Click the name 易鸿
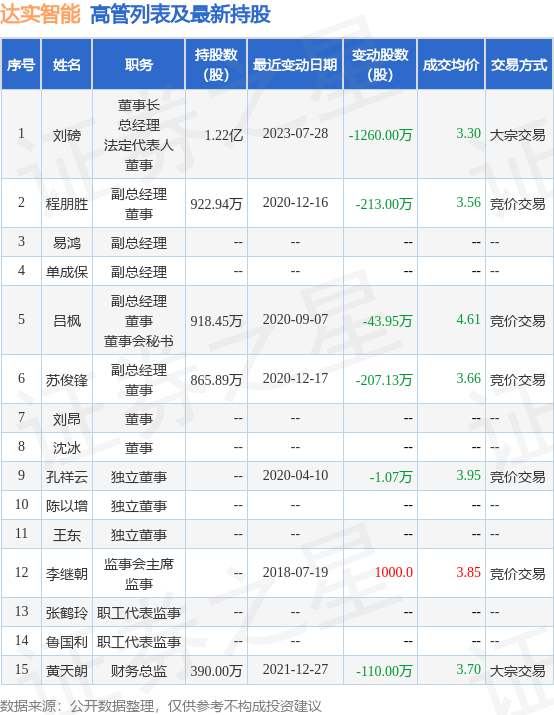This screenshot has height=715, width=554. point(67,243)
